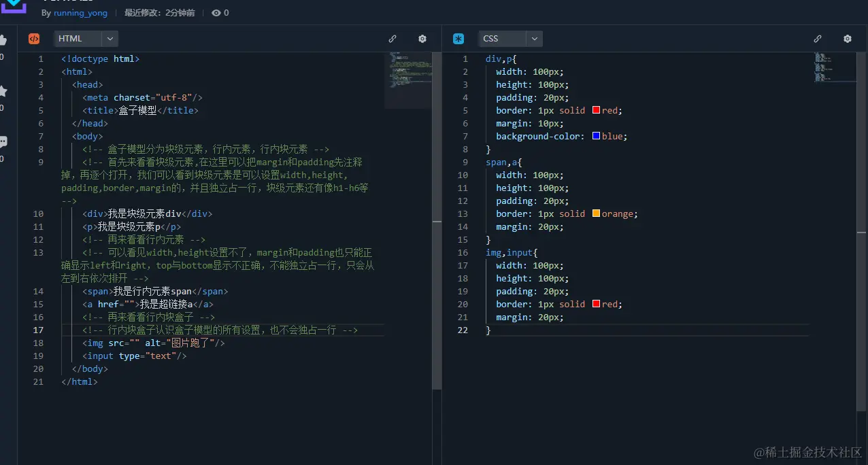The height and width of the screenshot is (465, 868).
Task: Click the logo icon at top left
Action: pos(13,7)
